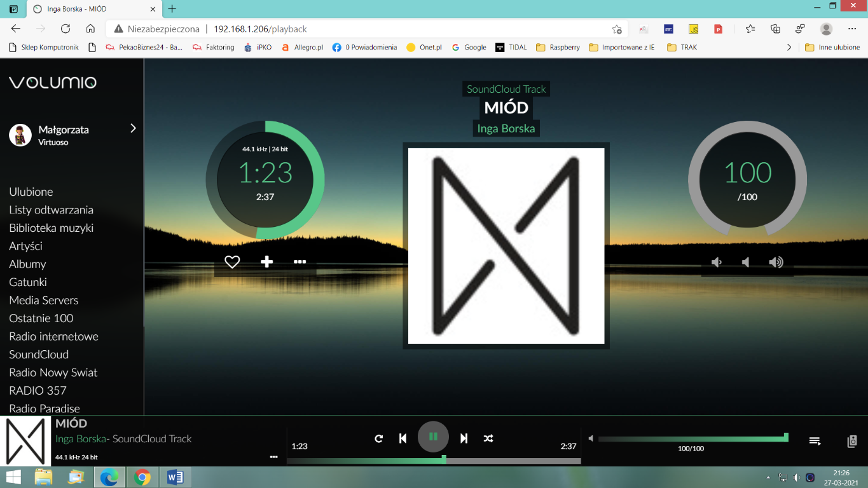
Task: Open browser collections icon
Action: pyautogui.click(x=775, y=29)
